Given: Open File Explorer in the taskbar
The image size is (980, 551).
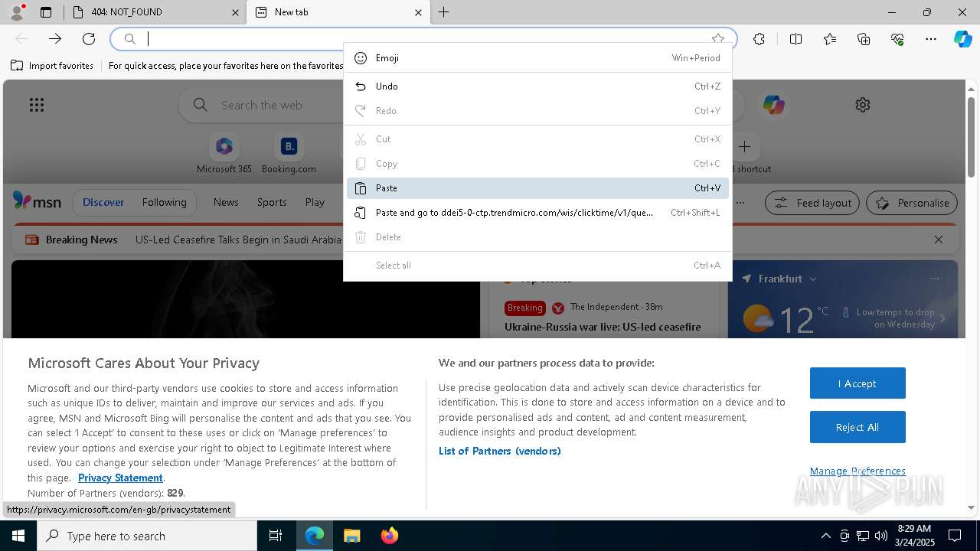Looking at the screenshot, I should click(x=351, y=536).
